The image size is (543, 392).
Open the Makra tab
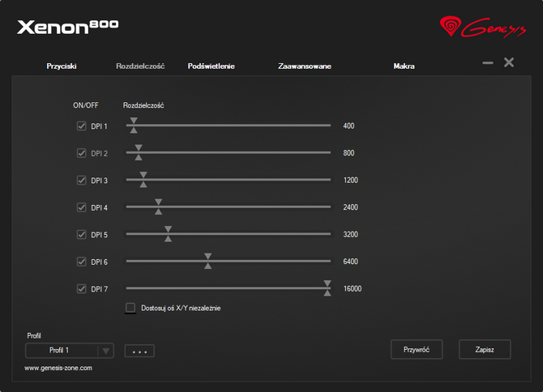(404, 66)
